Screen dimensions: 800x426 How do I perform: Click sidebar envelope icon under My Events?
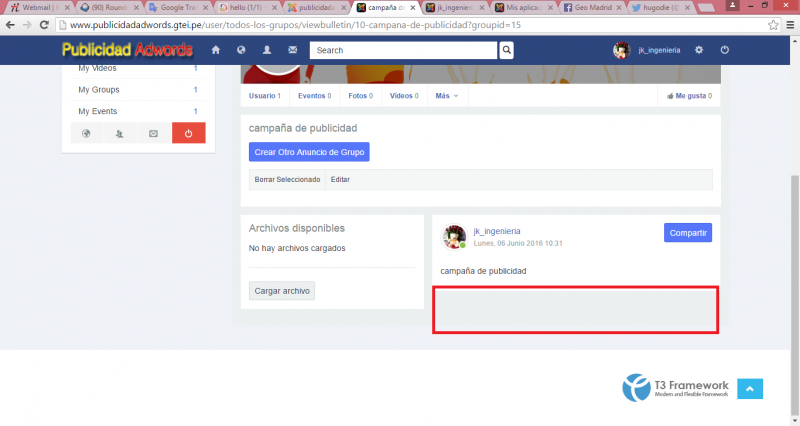153,133
